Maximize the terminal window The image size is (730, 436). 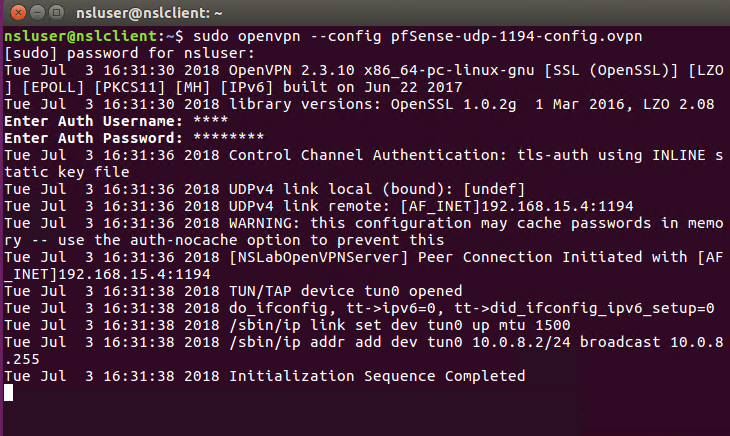(56, 13)
